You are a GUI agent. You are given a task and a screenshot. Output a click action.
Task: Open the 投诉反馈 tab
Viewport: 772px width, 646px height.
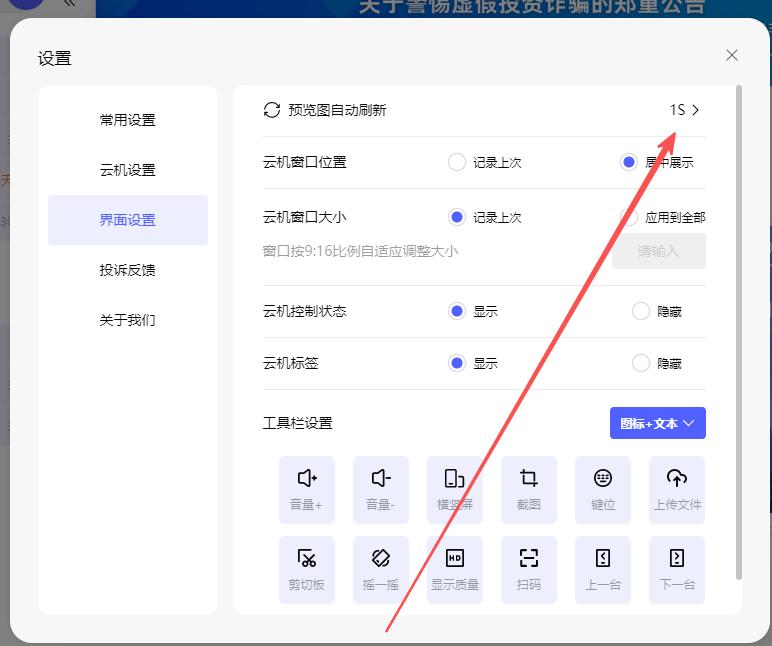coord(128,270)
